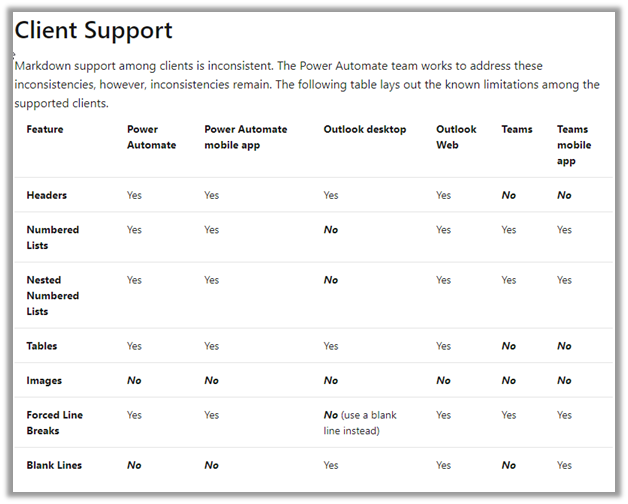
Task: Click the Headers row label
Action: [x=47, y=196]
